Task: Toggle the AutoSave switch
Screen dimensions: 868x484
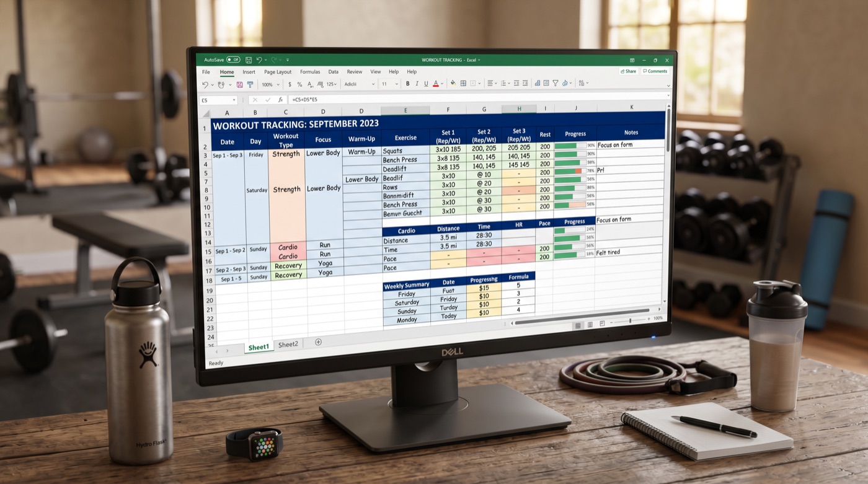Action: click(x=233, y=59)
